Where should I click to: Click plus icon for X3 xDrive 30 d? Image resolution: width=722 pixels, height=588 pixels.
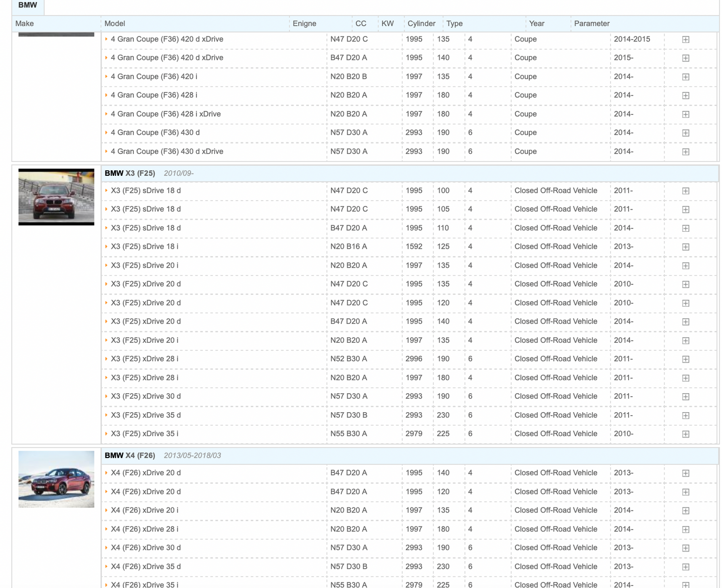coord(686,397)
